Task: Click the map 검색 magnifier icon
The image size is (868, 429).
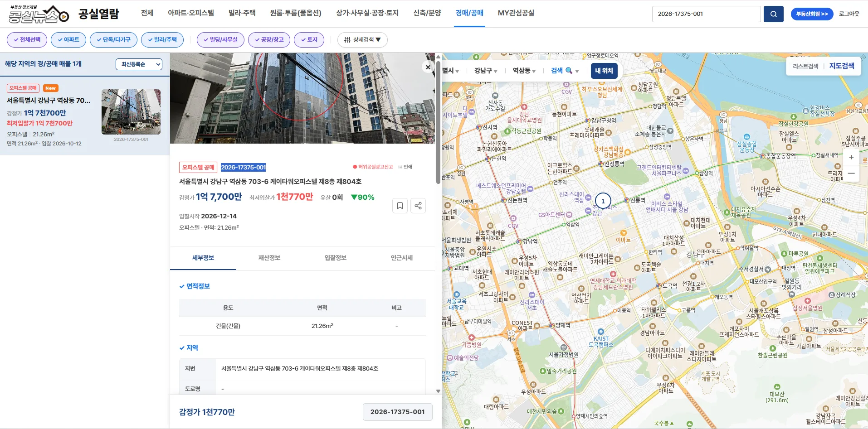Action: 569,70
